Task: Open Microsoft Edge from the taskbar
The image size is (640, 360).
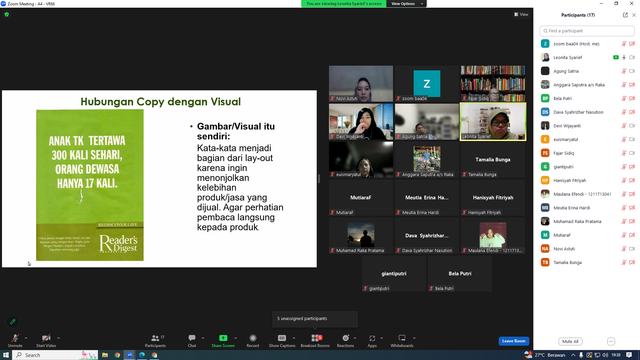Action: tap(142, 355)
